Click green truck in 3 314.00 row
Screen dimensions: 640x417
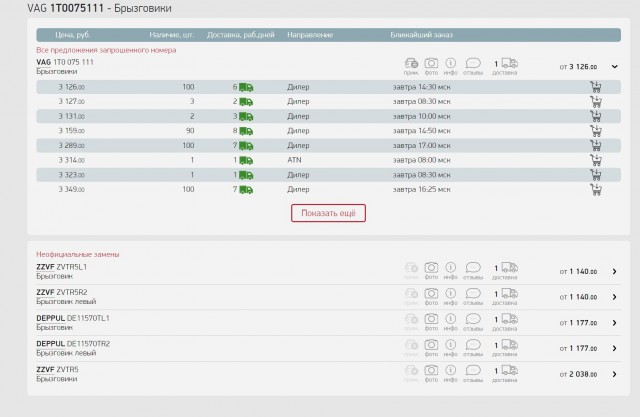pyautogui.click(x=246, y=161)
